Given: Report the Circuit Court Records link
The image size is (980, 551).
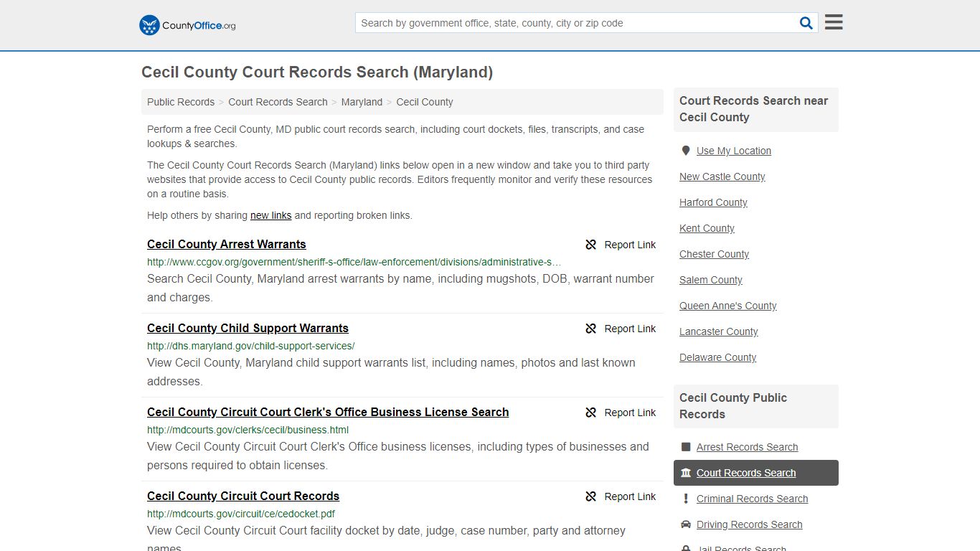Looking at the screenshot, I should coord(621,496).
